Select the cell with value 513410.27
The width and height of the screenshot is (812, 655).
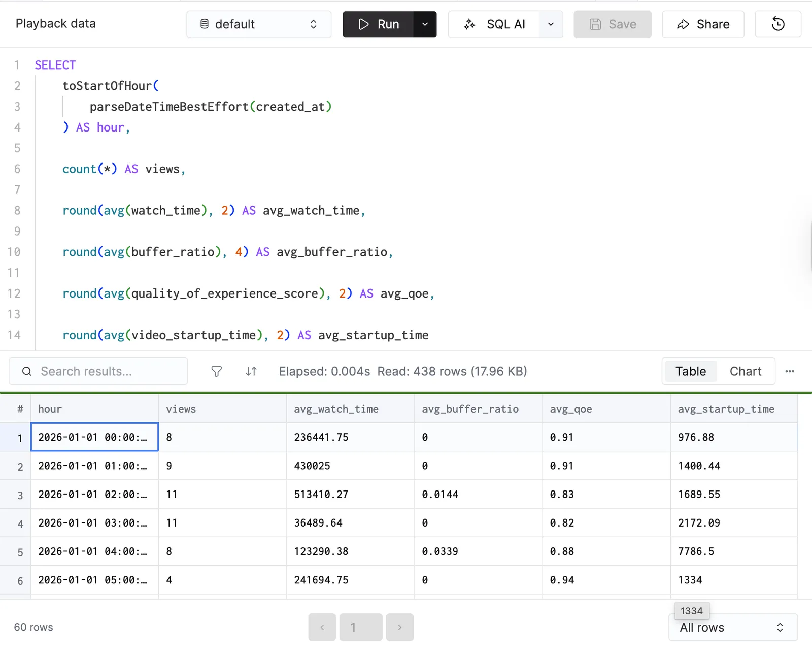(351, 494)
